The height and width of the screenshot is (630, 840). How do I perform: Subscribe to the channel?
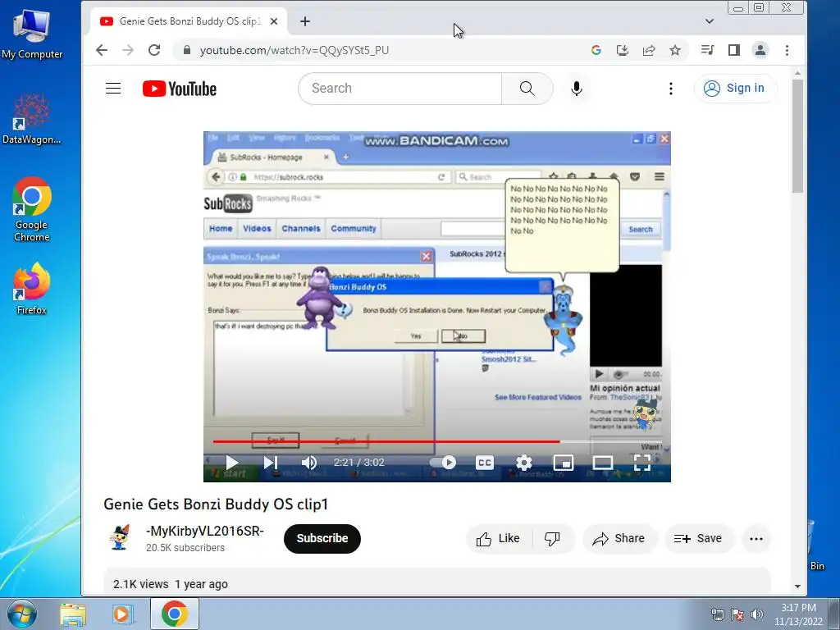click(322, 538)
